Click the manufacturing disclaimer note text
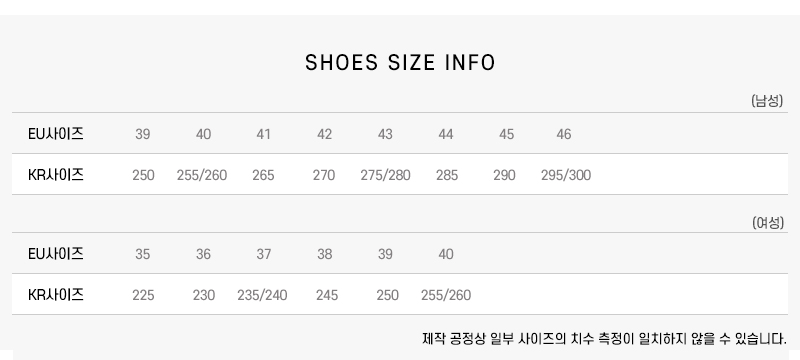Screen dimensions: 800x360 605,338
